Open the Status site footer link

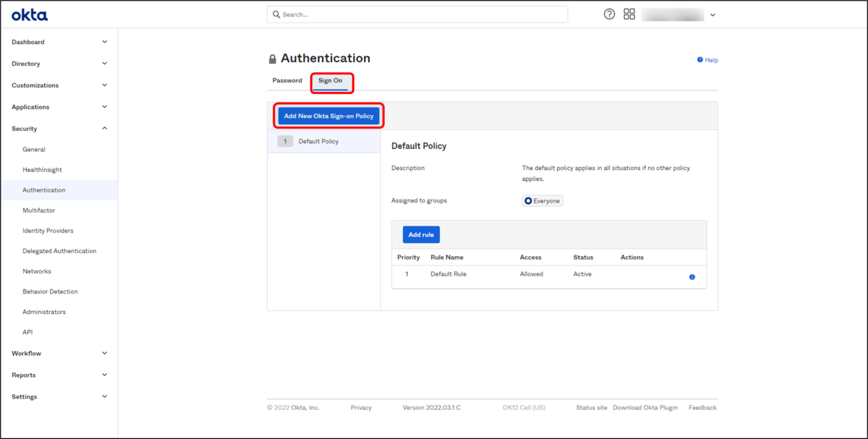(x=592, y=408)
